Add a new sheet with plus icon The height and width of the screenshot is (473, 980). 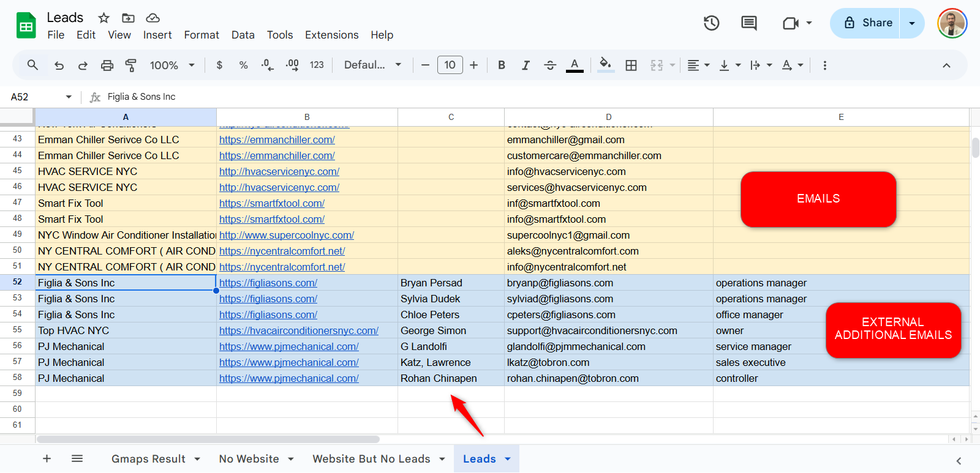[x=47, y=458]
